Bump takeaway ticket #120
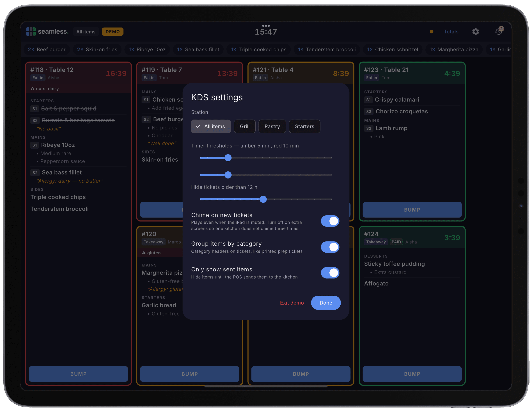Image resolution: width=532 pixels, height=412 pixels. (189, 374)
